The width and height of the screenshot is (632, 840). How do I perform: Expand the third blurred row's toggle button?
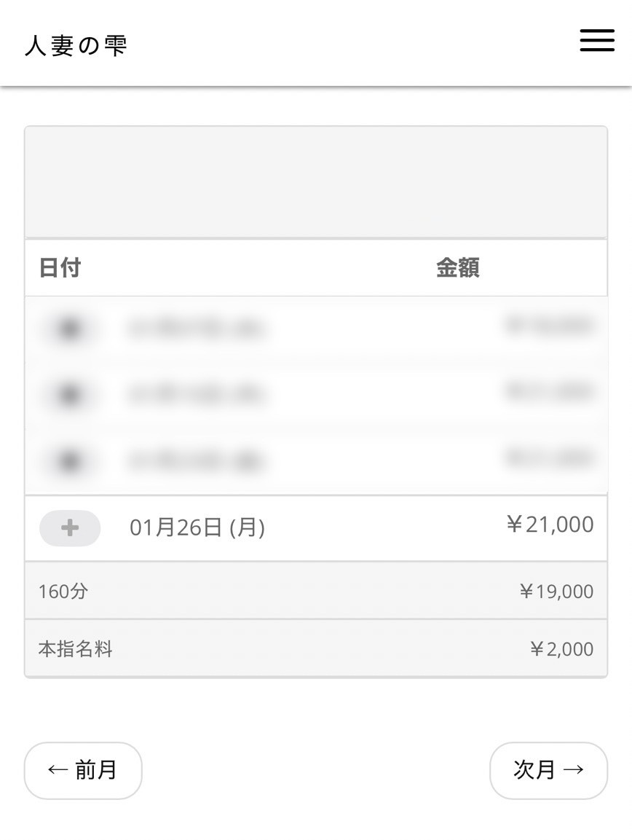69,461
